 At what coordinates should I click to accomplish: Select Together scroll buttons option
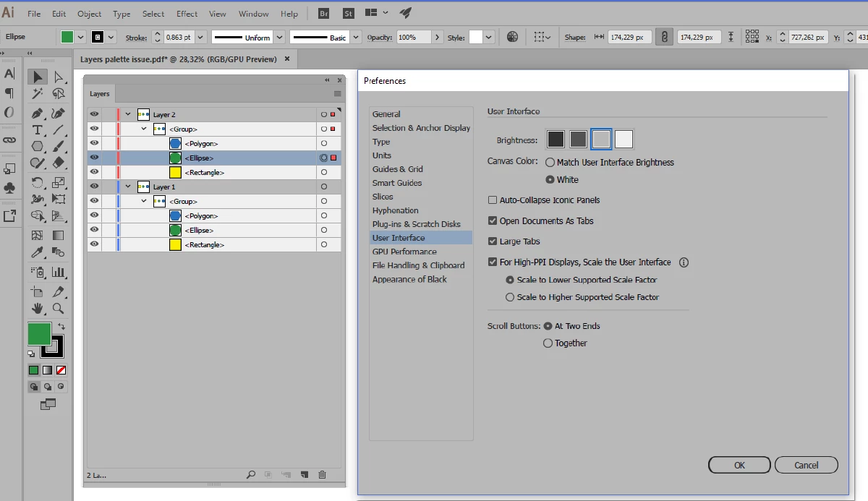tap(548, 343)
